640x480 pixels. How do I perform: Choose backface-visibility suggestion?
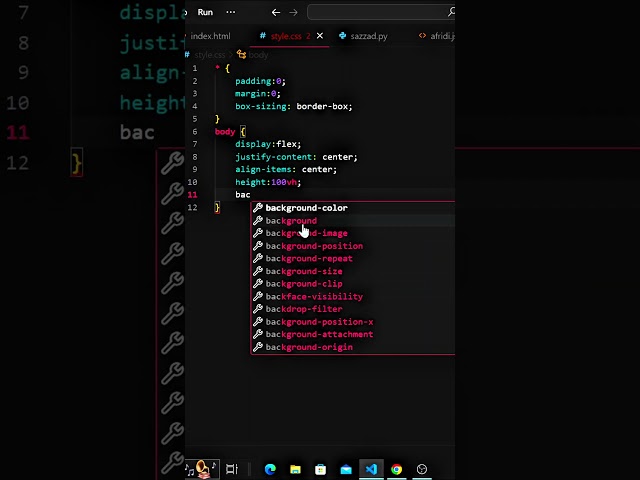[x=353, y=296]
